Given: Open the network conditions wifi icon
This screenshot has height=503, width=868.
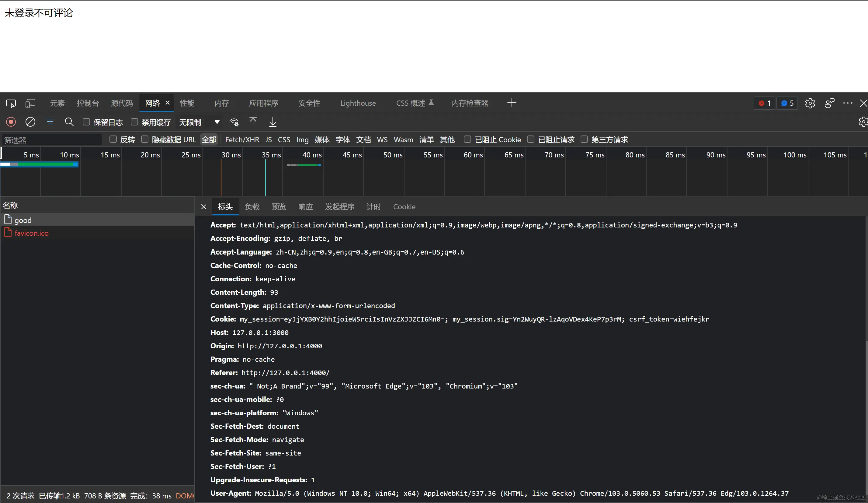Looking at the screenshot, I should point(234,122).
